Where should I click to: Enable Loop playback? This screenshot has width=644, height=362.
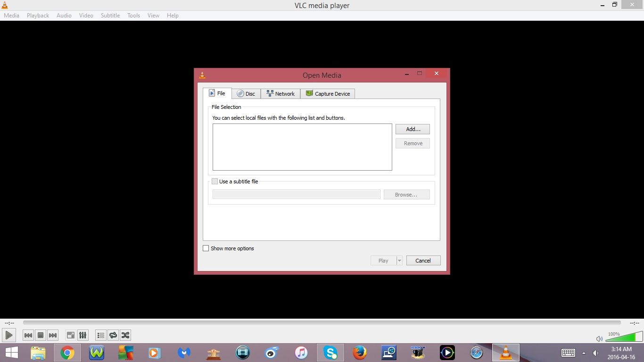click(113, 335)
